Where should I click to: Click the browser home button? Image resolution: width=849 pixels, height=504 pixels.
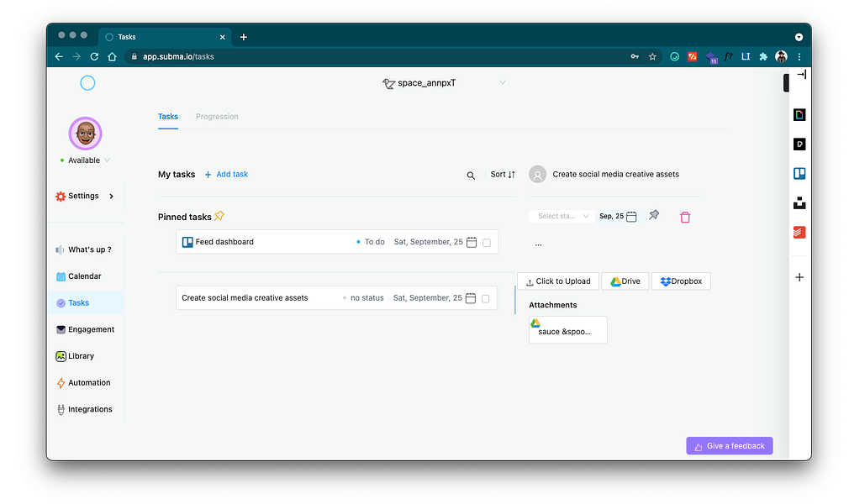pos(112,57)
